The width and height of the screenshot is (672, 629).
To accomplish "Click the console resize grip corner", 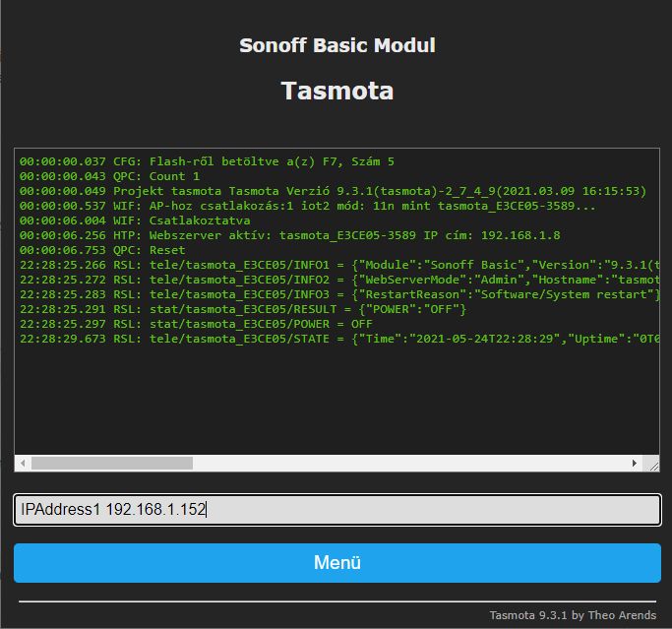I will point(652,463).
